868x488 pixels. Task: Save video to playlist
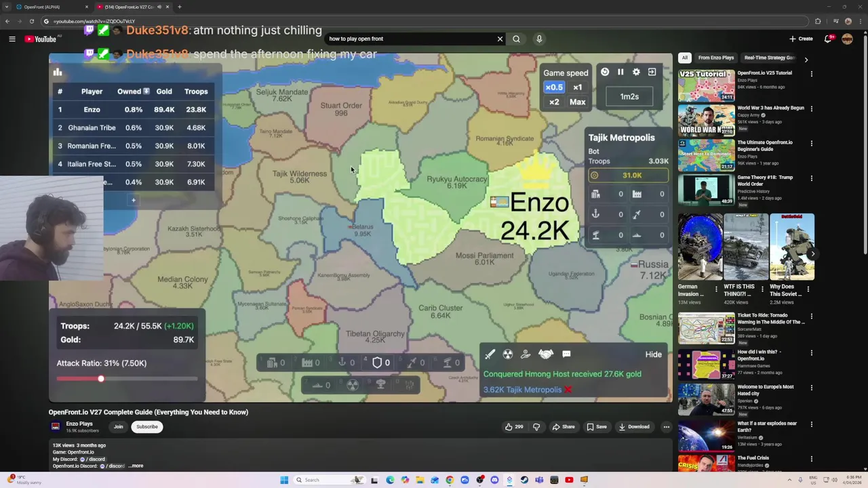click(x=596, y=427)
